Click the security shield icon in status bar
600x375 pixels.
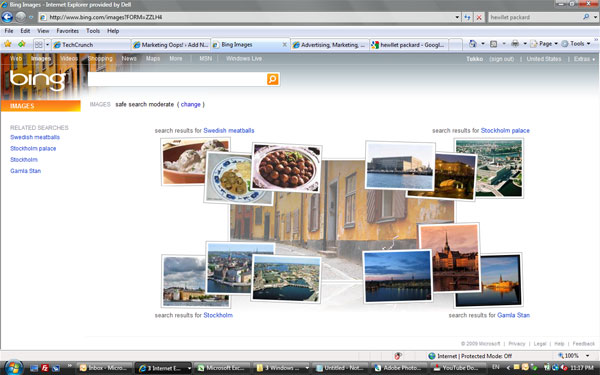(x=398, y=356)
